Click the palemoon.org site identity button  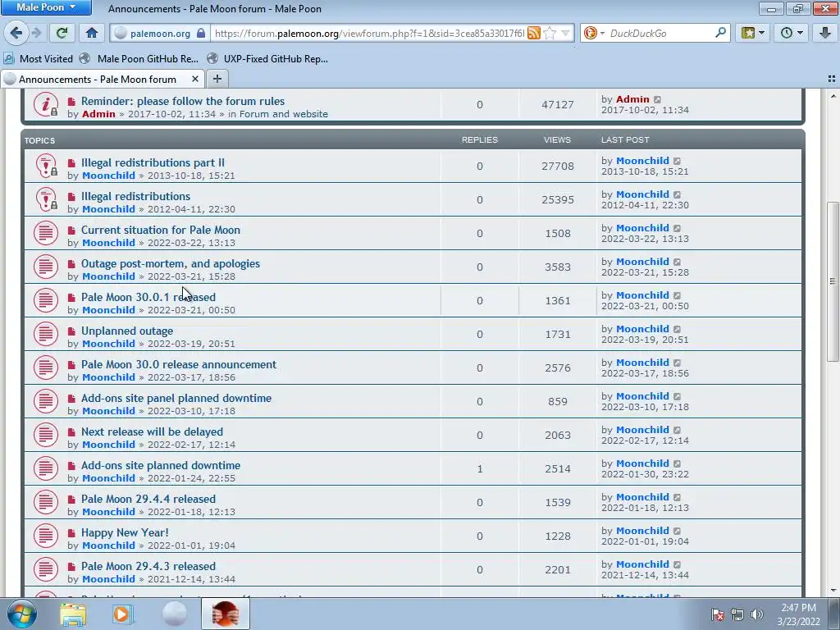coord(160,33)
